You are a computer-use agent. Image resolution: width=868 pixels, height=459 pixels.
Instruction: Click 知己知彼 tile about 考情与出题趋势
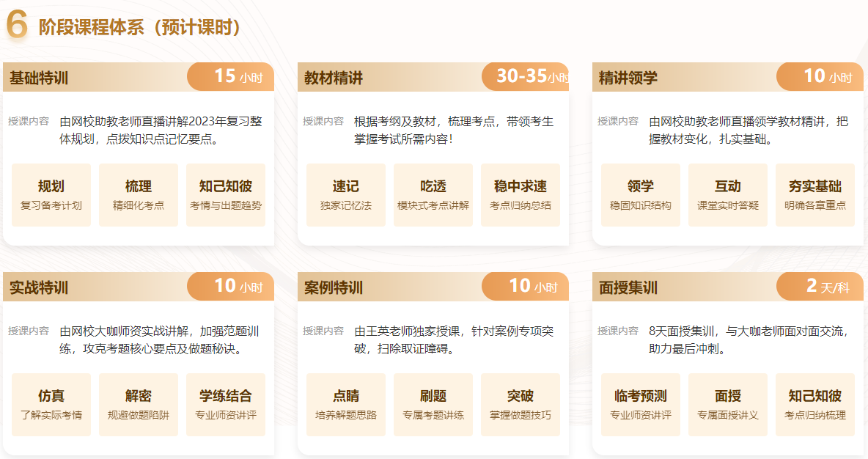coord(226,195)
